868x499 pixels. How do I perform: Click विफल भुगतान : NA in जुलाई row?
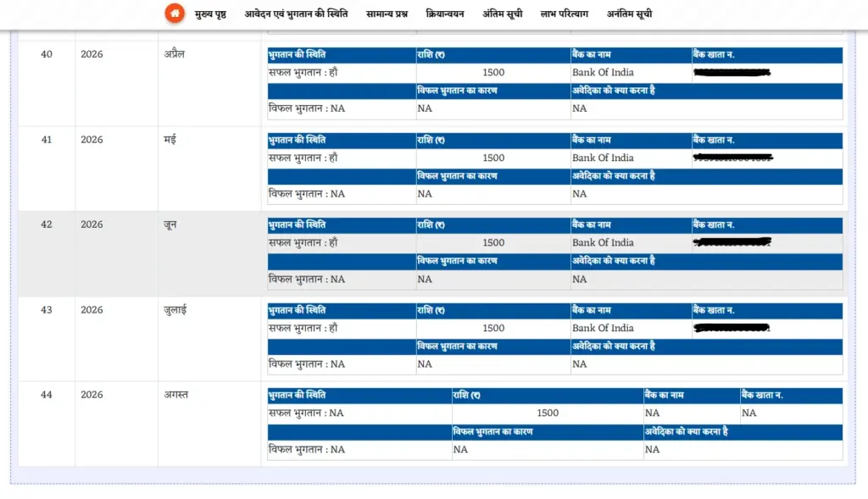click(307, 364)
